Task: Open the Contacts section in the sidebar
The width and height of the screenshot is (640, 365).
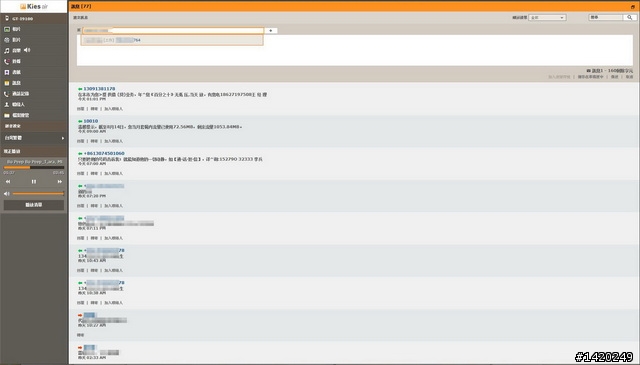Action: 33,105
